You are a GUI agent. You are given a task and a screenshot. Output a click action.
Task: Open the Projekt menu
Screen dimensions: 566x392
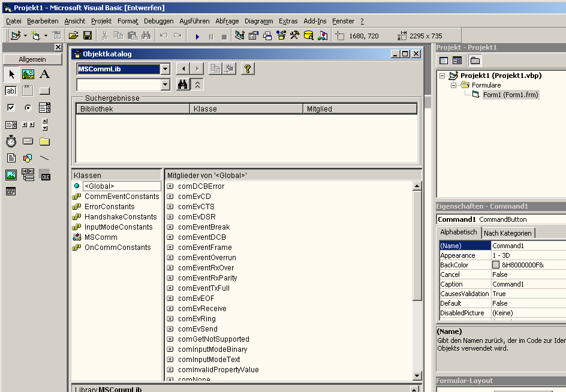click(x=101, y=21)
